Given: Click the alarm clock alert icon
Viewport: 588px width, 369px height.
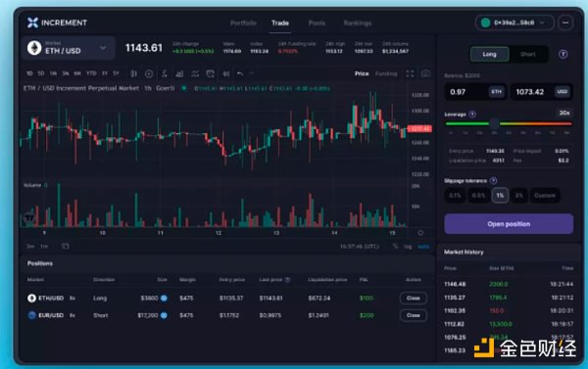Looking at the screenshot, I should click(210, 73).
